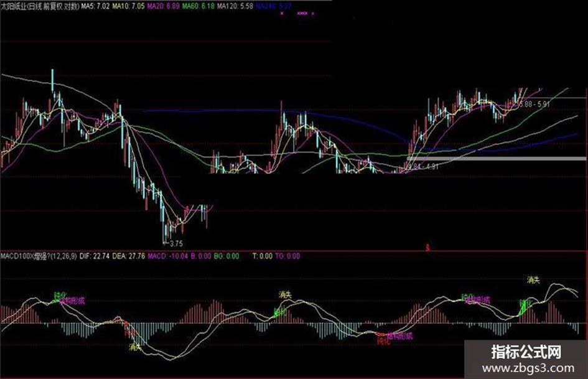Click the red marker on the MACD panel divider

tap(428, 248)
